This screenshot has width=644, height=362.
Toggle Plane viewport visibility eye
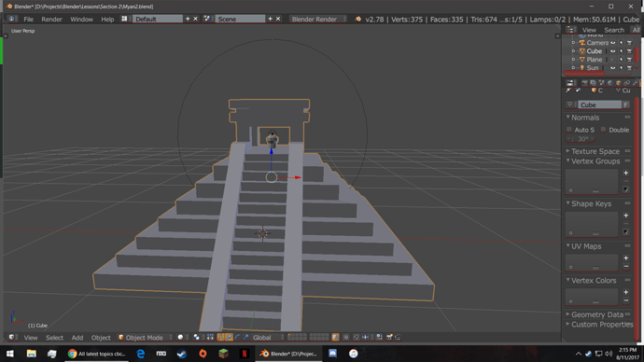pos(613,60)
